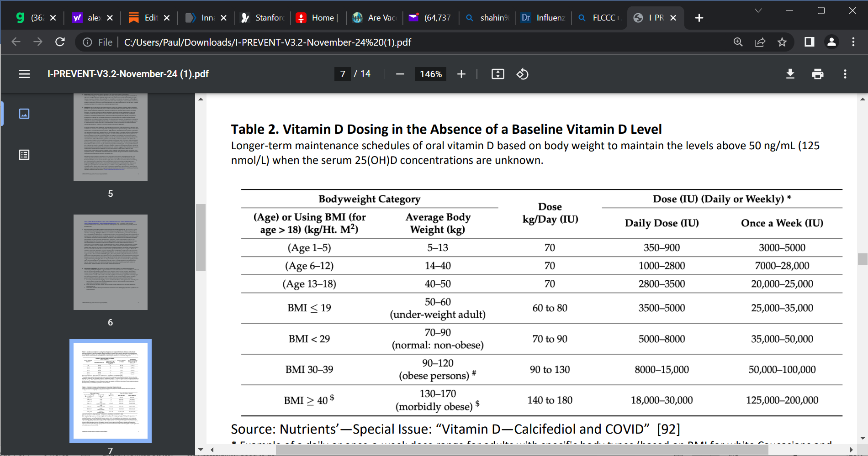Close the Edit tab
Viewport: 868px width, 456px height.
[167, 18]
